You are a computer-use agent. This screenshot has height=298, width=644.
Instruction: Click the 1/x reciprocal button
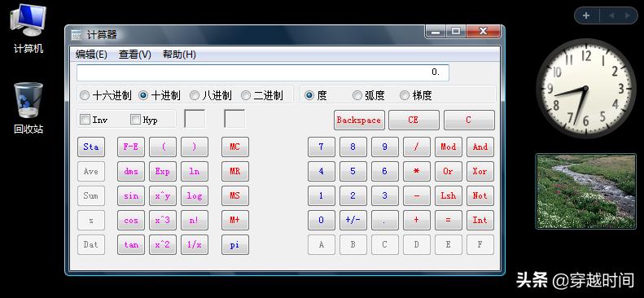point(195,244)
